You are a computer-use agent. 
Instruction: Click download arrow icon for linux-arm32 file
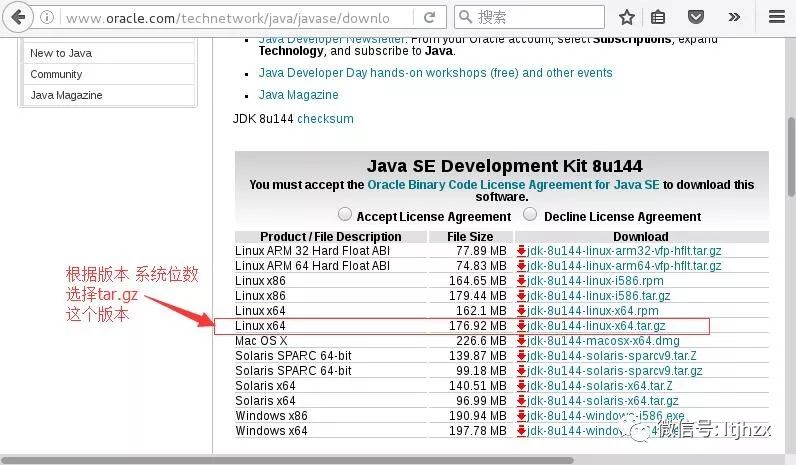point(521,251)
